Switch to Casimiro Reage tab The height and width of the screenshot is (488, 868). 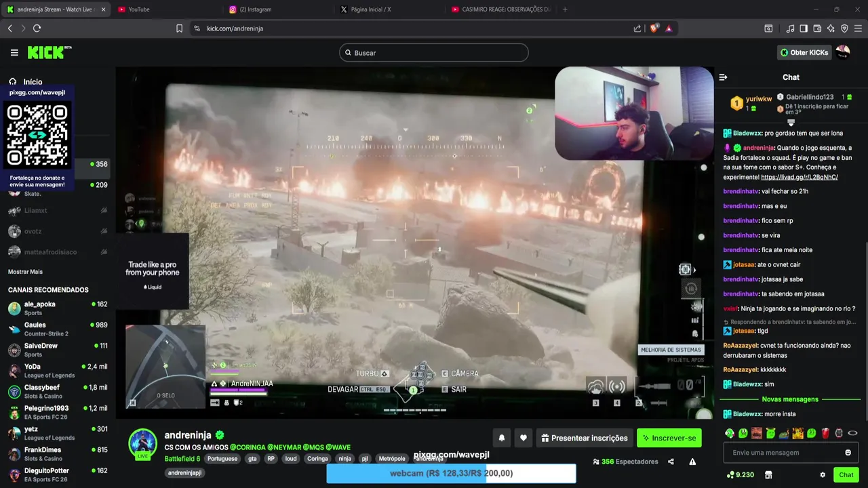click(x=500, y=9)
